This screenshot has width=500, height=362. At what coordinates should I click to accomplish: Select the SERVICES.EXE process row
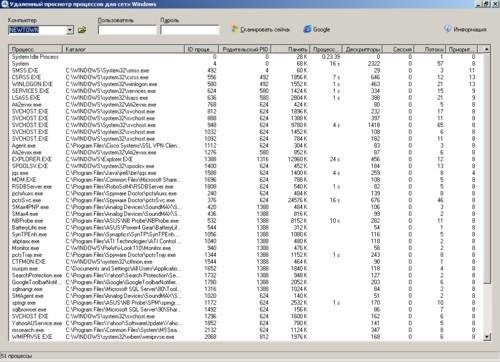tap(246, 91)
